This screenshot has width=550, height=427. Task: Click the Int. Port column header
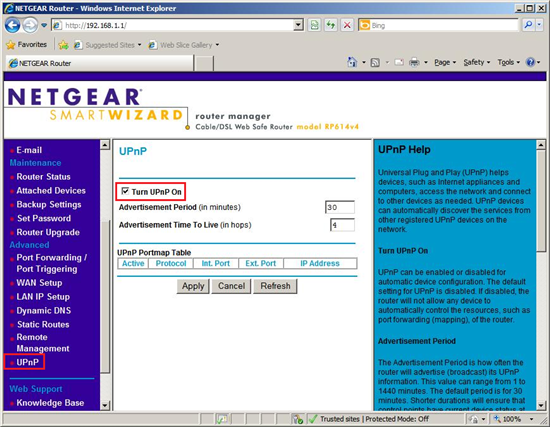tap(216, 263)
